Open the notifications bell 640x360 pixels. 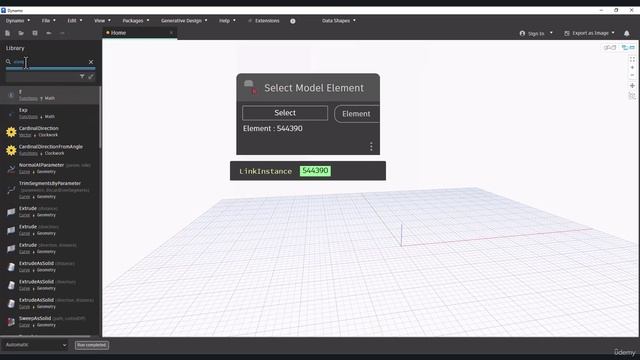627,33
